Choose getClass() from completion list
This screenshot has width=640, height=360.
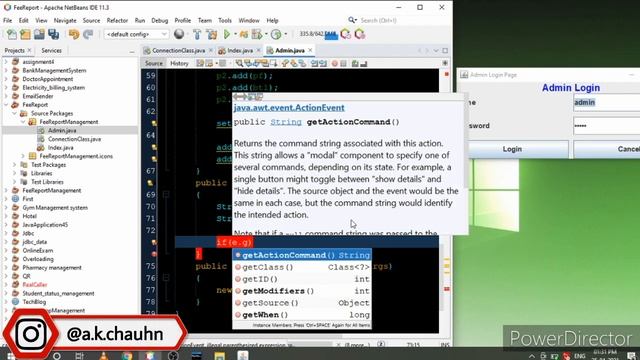point(302,267)
